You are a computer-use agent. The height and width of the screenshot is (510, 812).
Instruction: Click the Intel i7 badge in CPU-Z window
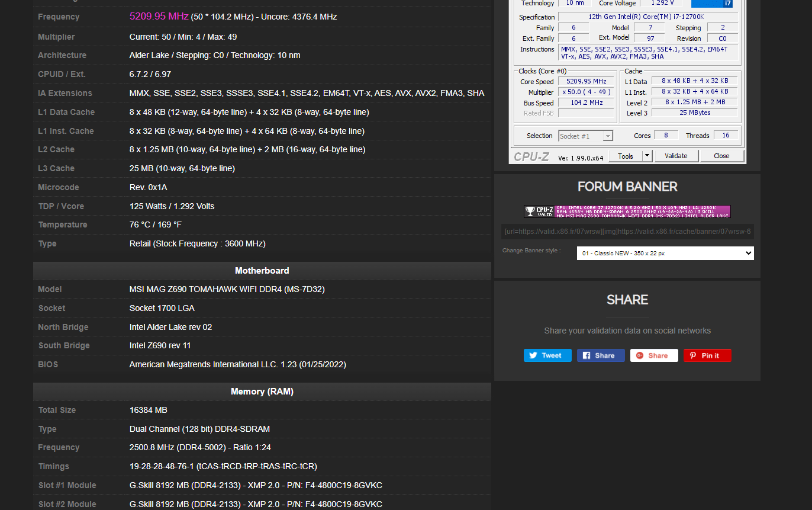pyautogui.click(x=712, y=4)
